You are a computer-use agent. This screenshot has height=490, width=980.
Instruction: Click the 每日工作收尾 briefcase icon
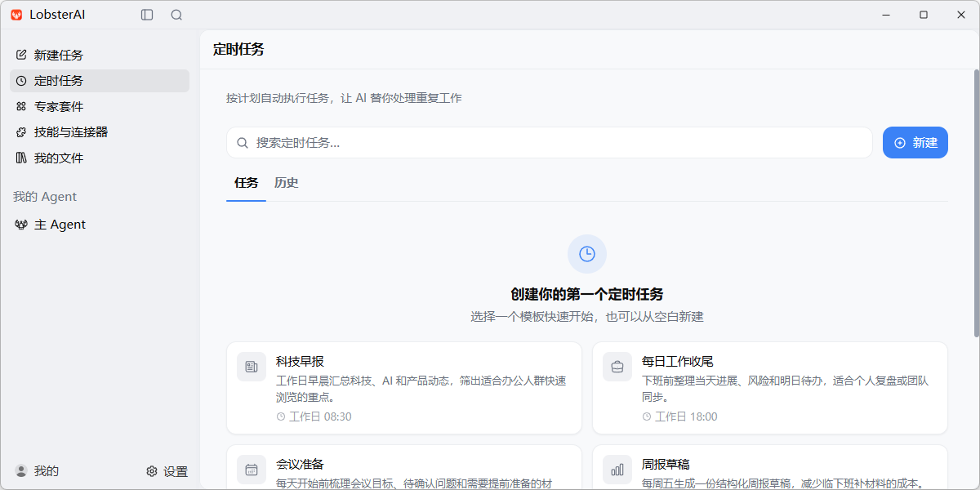pyautogui.click(x=617, y=367)
